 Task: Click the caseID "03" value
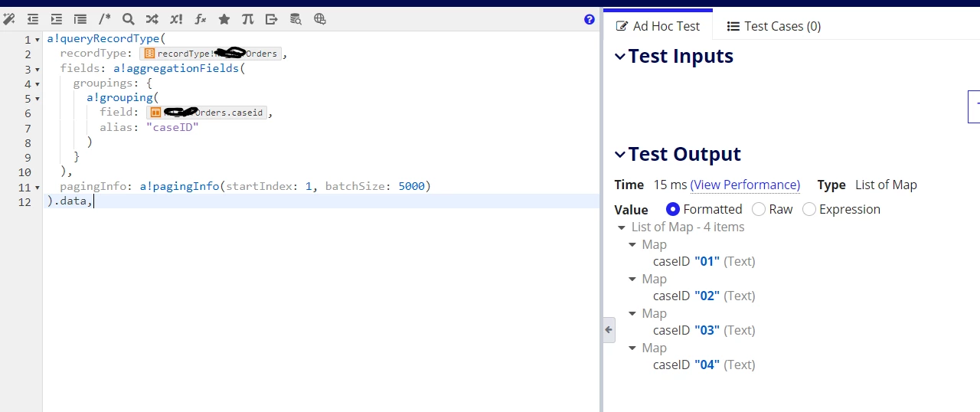click(707, 330)
